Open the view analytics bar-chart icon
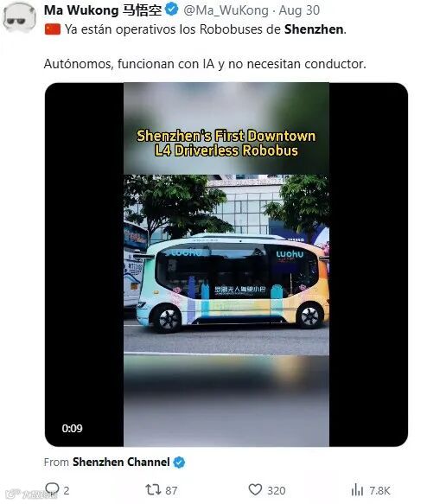 (x=357, y=490)
